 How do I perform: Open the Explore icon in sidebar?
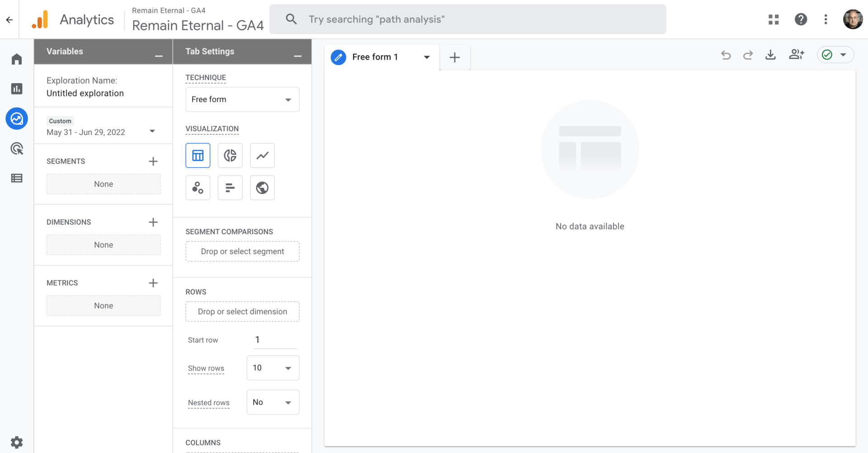[x=17, y=118]
